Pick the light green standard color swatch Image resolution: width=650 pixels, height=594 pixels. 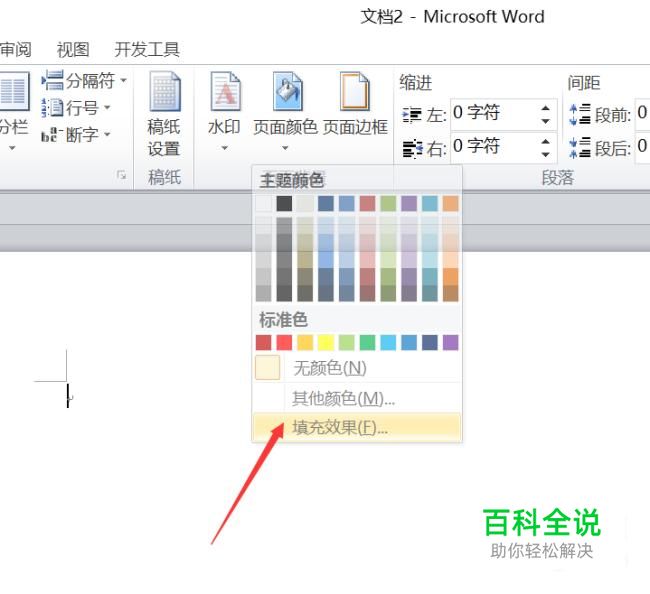(347, 343)
